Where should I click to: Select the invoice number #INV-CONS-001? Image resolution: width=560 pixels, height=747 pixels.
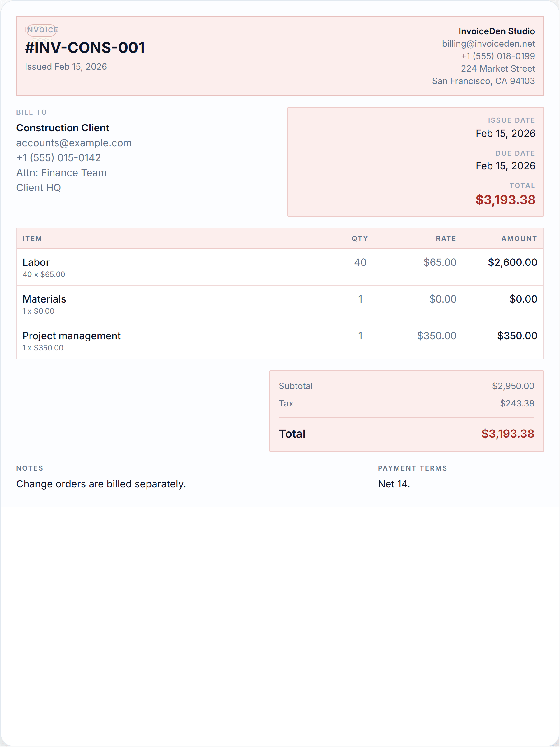coord(85,48)
